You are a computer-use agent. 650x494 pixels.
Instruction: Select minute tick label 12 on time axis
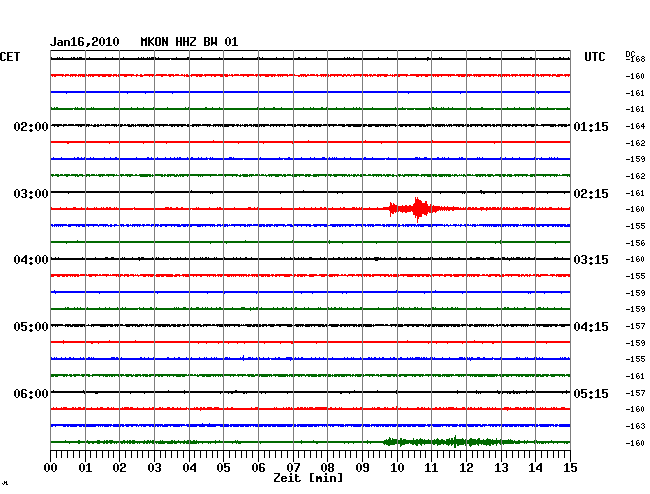pos(466,467)
